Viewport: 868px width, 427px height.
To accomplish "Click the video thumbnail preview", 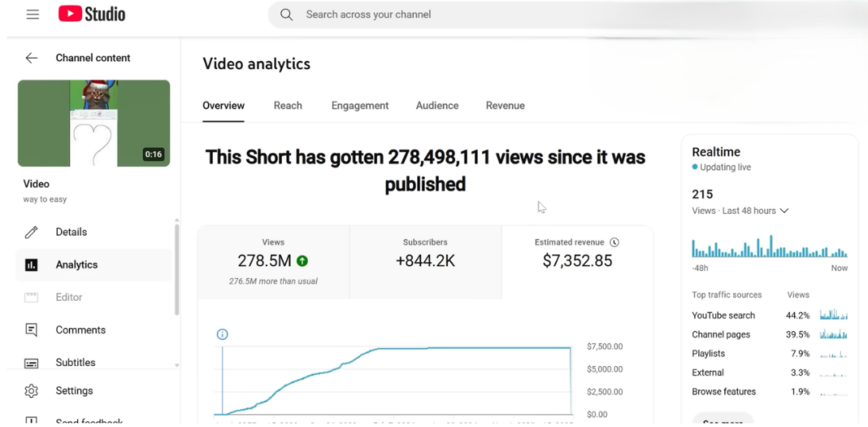I will pos(94,123).
